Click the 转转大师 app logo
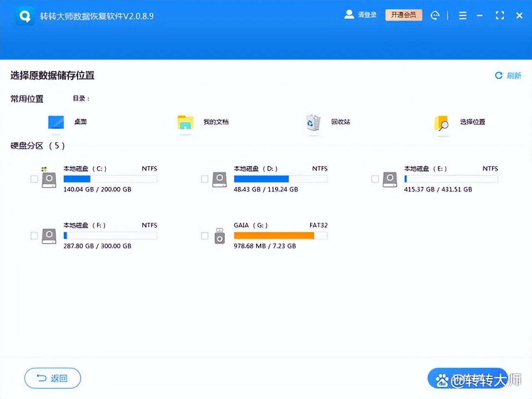Viewport: 532px width, 399px height. coord(25,15)
